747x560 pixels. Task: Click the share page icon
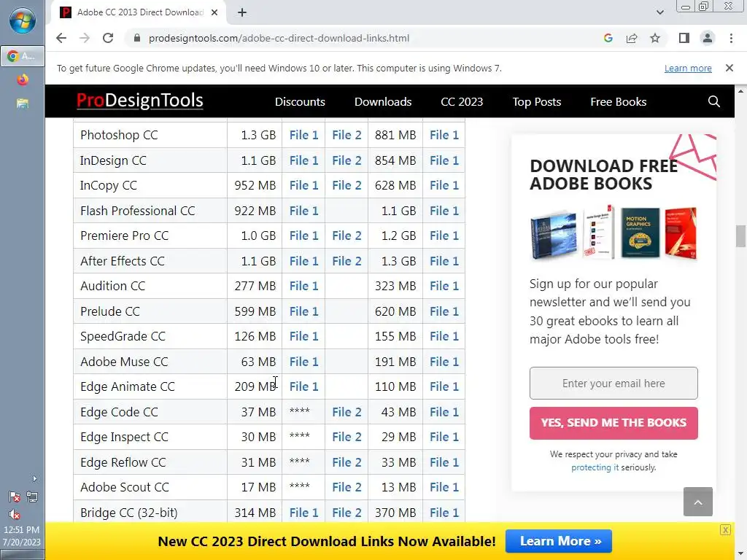pos(632,38)
